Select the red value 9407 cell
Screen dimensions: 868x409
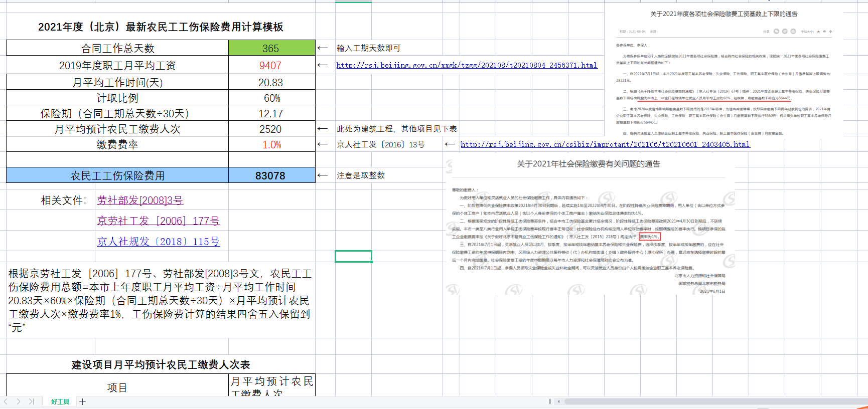pos(271,66)
